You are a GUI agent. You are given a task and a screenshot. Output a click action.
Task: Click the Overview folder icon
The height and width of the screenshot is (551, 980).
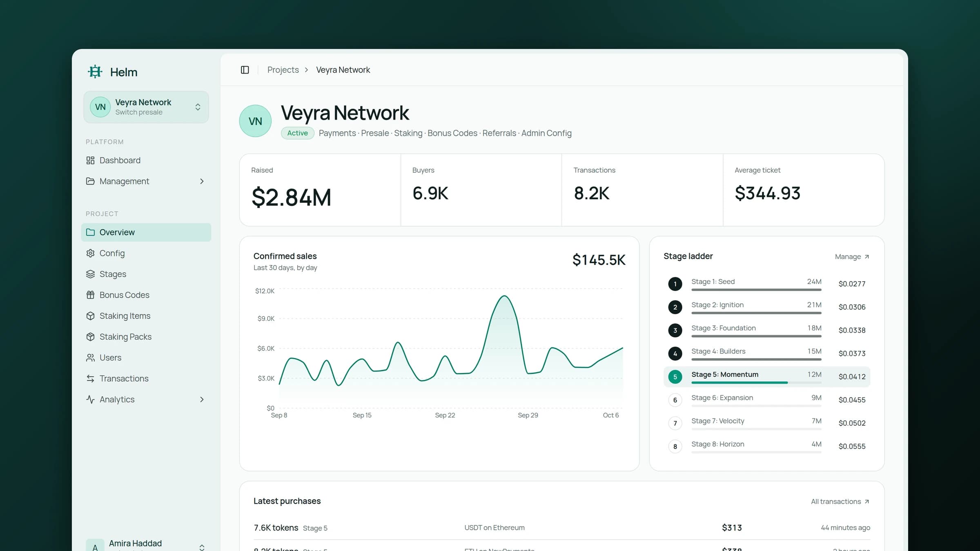click(x=90, y=232)
